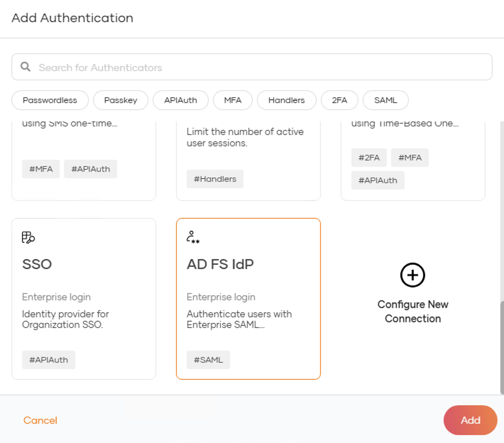
Task: Toggle the Handlers filter chip
Action: click(286, 100)
